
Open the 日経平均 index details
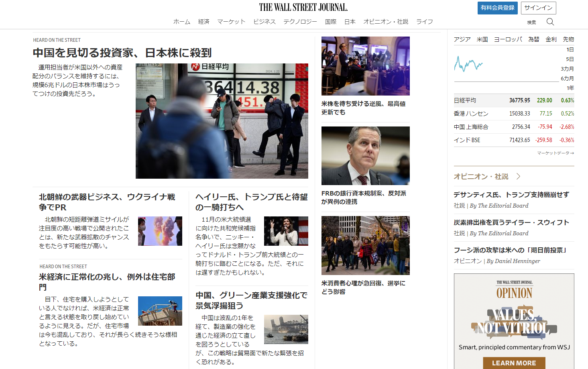click(464, 100)
